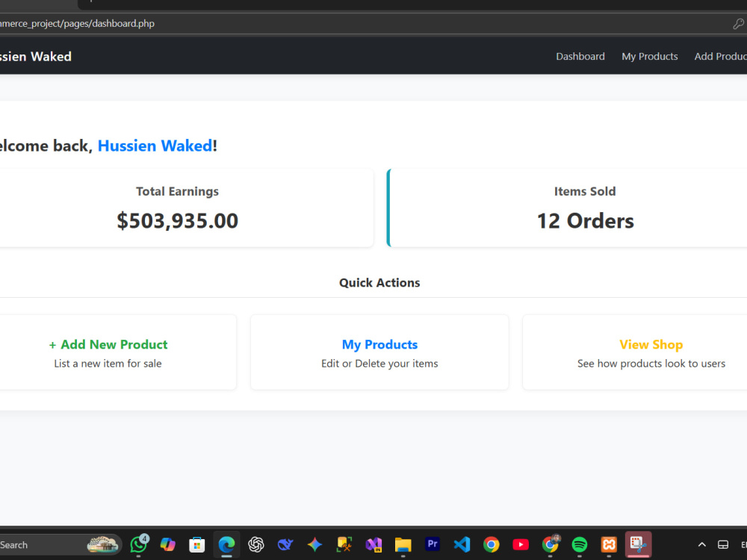Open Dashboard in the navigation bar
747x560 pixels.
(x=580, y=56)
